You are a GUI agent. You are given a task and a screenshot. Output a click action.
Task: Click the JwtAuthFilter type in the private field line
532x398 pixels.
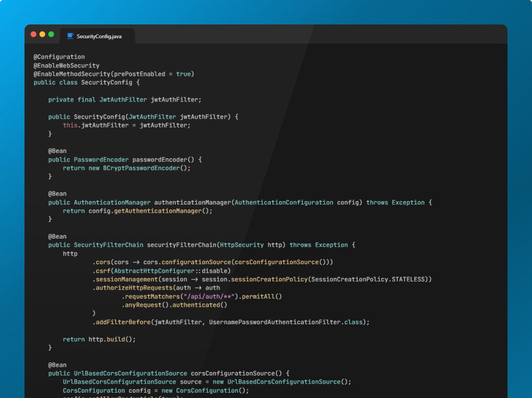(123, 100)
